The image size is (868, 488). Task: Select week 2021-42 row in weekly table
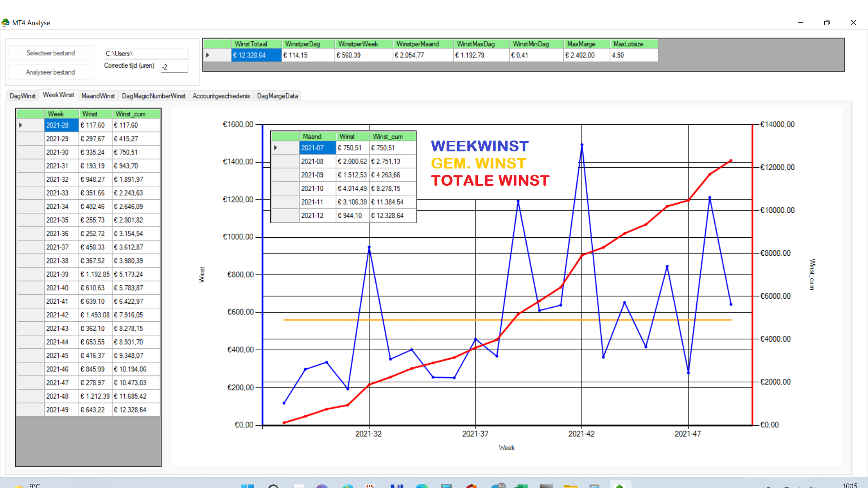58,315
